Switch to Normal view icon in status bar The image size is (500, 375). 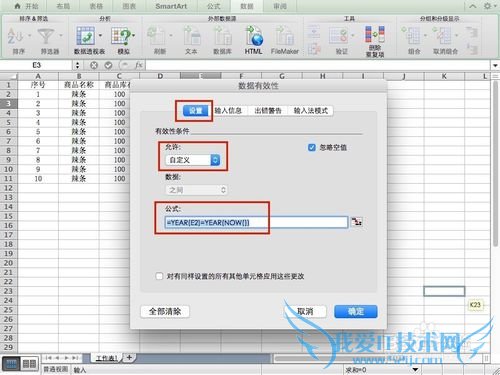(x=11, y=364)
